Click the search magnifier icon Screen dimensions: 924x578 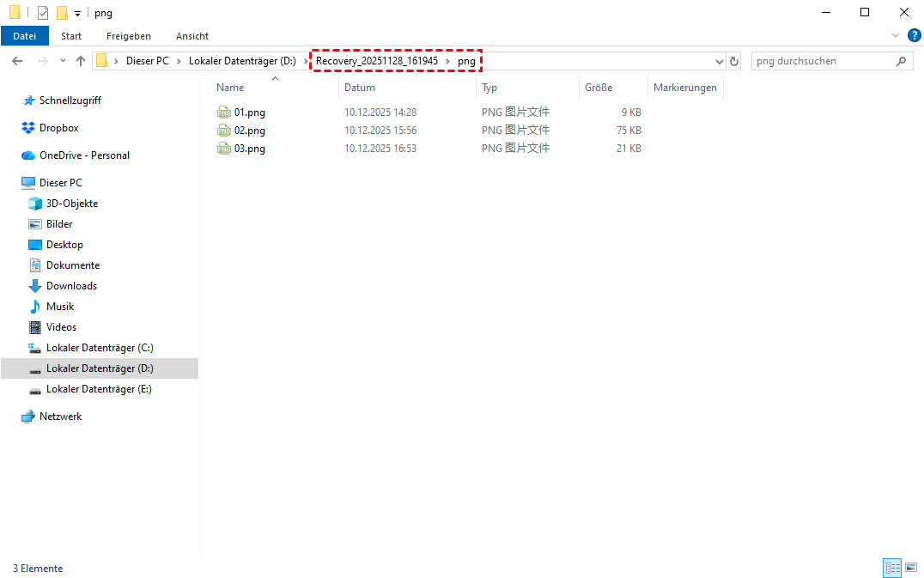coord(901,61)
